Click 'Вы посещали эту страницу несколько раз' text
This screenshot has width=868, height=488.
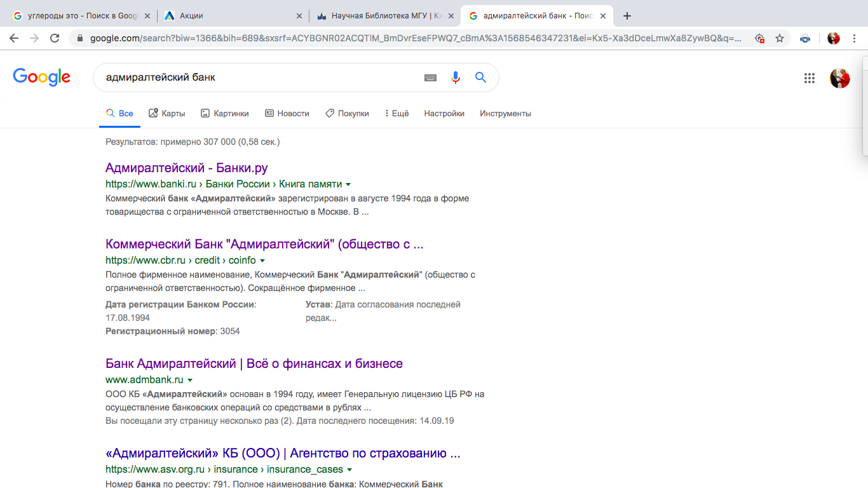[280, 421]
